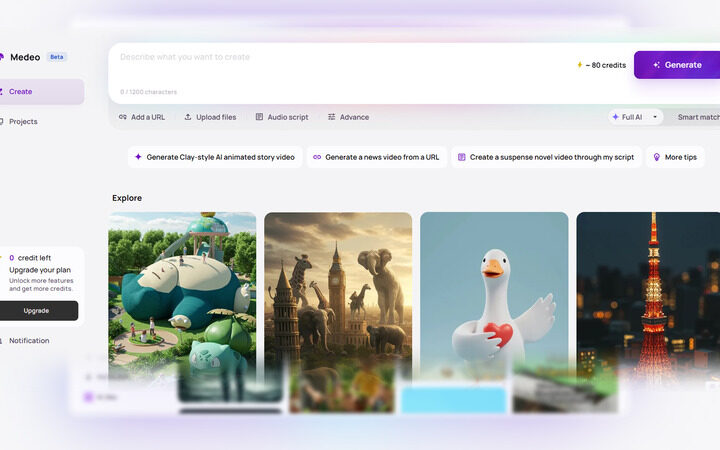Choose 'Generate Clay-style AI animated story video' suggestion
The image size is (720, 450).
pos(215,157)
